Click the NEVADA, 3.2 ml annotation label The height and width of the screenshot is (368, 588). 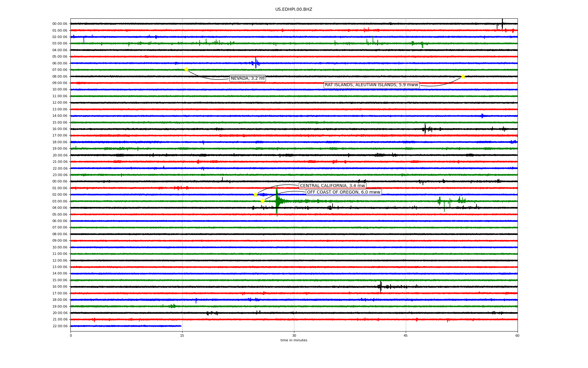point(247,79)
